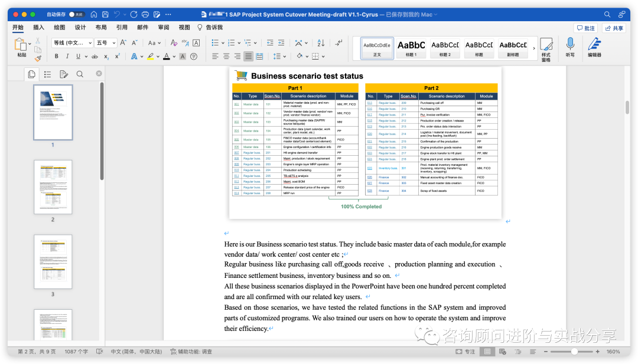The height and width of the screenshot is (364, 638).
Task: Click the text highlight color marker
Action: [151, 57]
